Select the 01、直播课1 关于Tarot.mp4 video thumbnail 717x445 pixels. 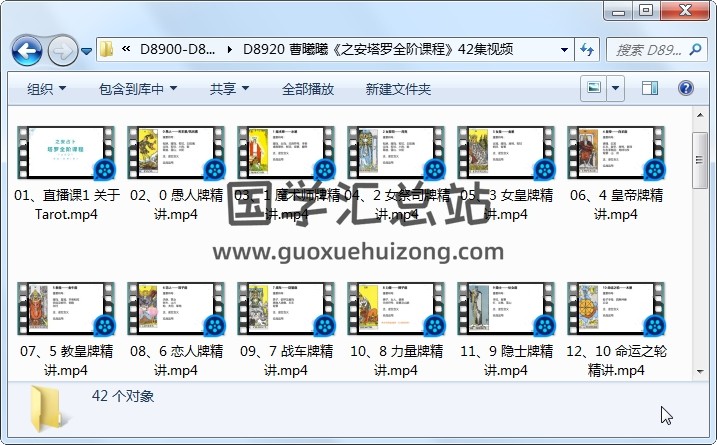pos(66,153)
